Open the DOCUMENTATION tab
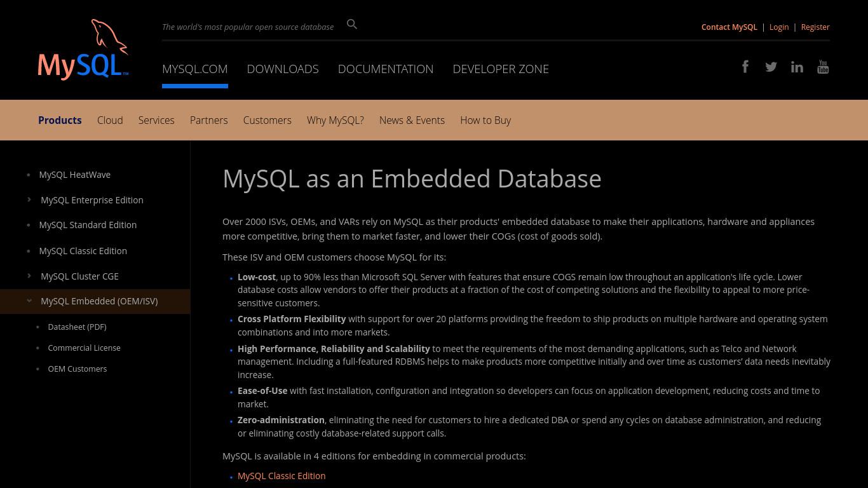This screenshot has height=488, width=868. point(386,69)
